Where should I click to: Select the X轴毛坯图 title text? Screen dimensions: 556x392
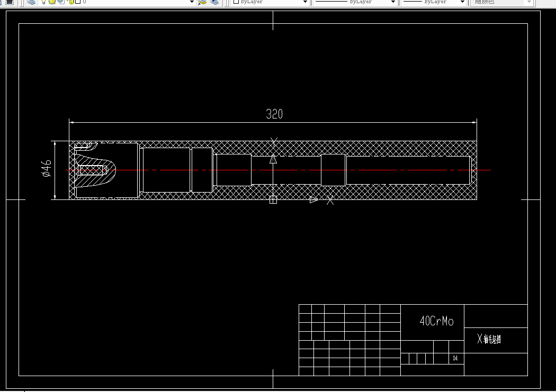489,339
